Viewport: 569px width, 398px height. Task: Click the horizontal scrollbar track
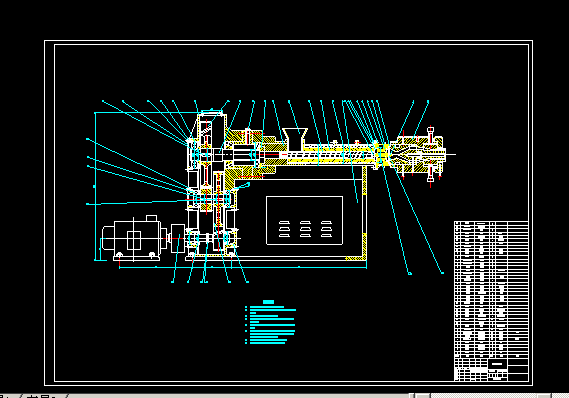coord(483,395)
